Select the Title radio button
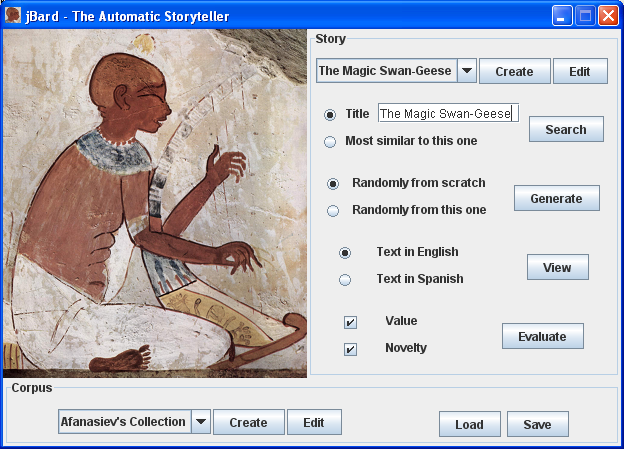This screenshot has width=624, height=449. [330, 115]
